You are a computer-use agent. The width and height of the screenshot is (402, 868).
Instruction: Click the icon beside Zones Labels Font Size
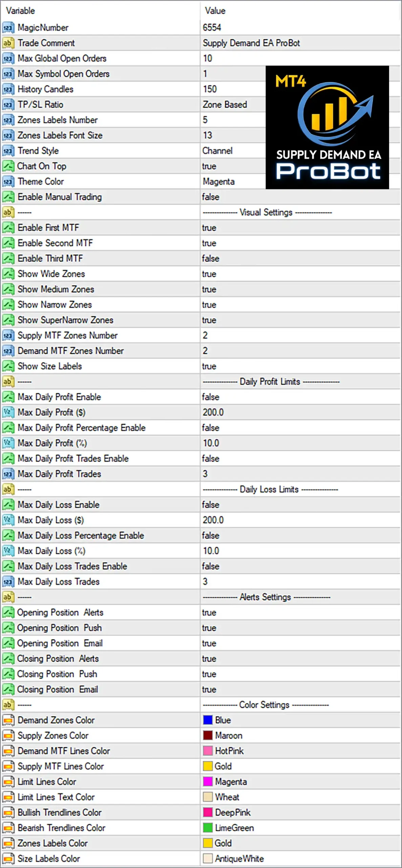tap(8, 135)
